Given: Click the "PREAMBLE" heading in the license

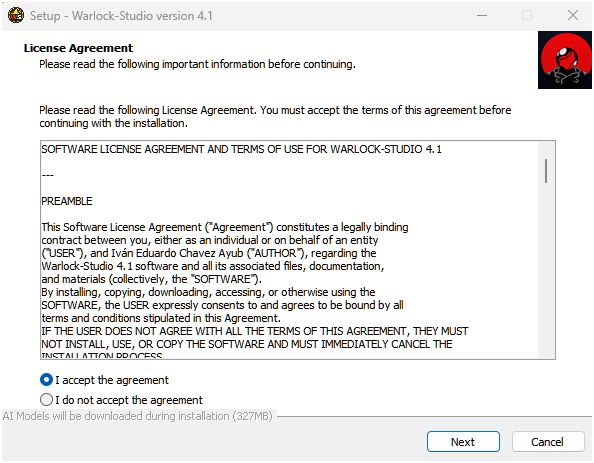Looking at the screenshot, I should [67, 201].
